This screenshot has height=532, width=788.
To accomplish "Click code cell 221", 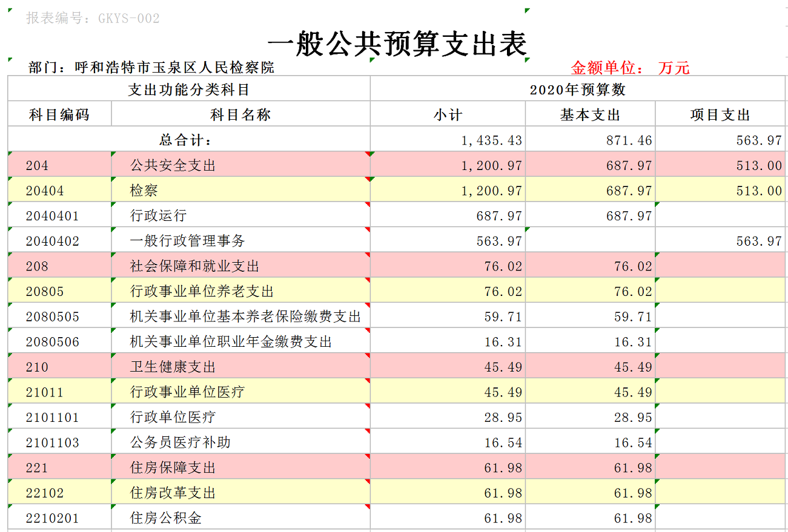I will pos(59,468).
